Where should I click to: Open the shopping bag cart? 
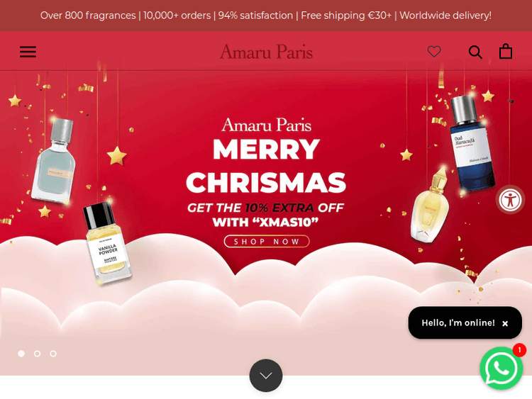[506, 51]
